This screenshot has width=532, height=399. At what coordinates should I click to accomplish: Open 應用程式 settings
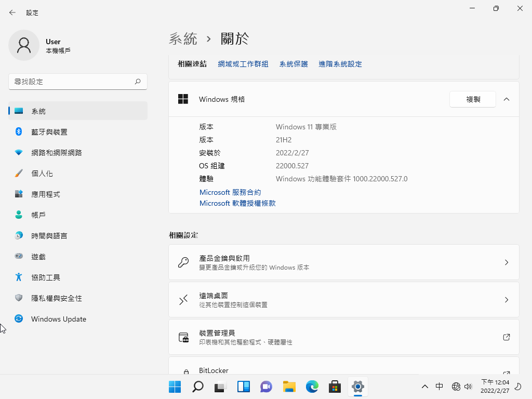pyautogui.click(x=78, y=194)
